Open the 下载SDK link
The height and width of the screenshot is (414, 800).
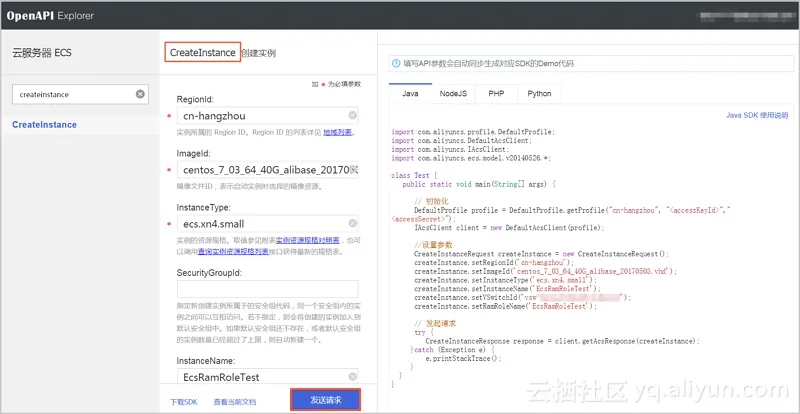tap(184, 402)
